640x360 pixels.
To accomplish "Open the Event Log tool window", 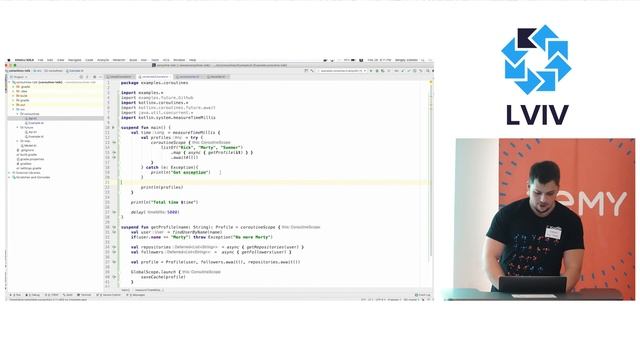I will pyautogui.click(x=422, y=295).
